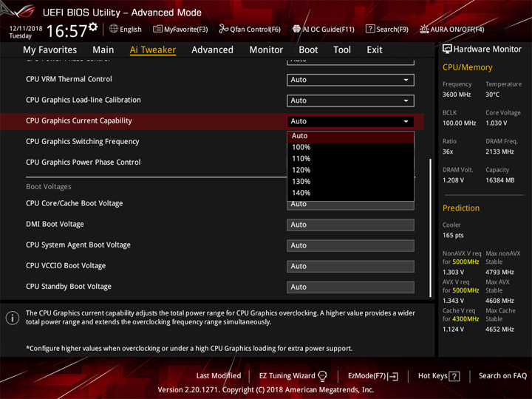Click the Cache 4300MHz yellow value
Image resolution: width=532 pixels, height=399 pixels.
click(465, 319)
